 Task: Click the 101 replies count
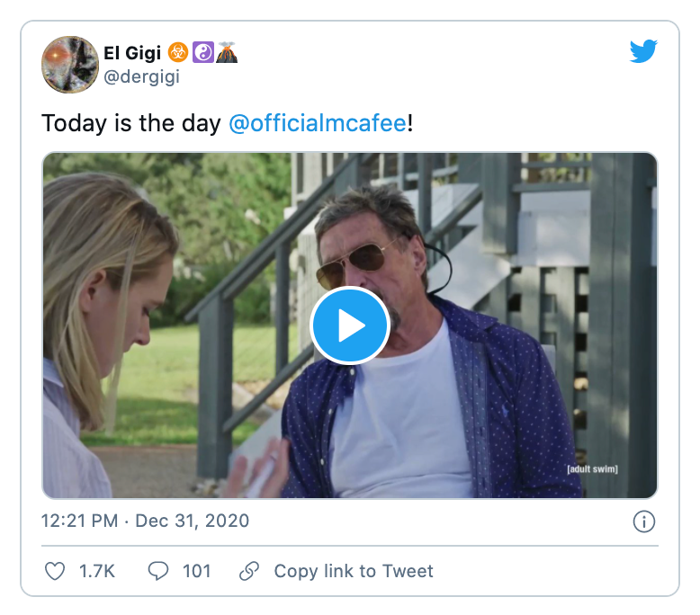point(196,571)
